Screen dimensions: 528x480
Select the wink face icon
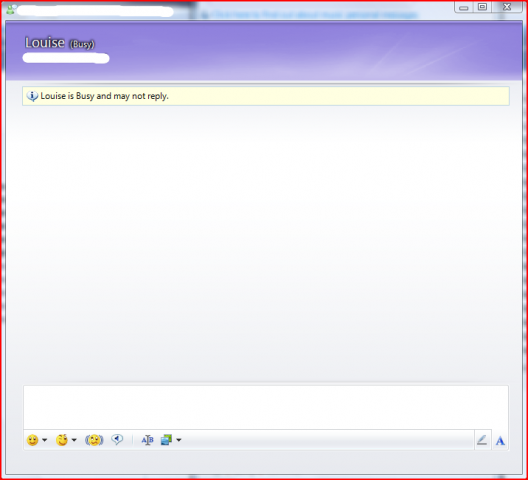pos(62,440)
